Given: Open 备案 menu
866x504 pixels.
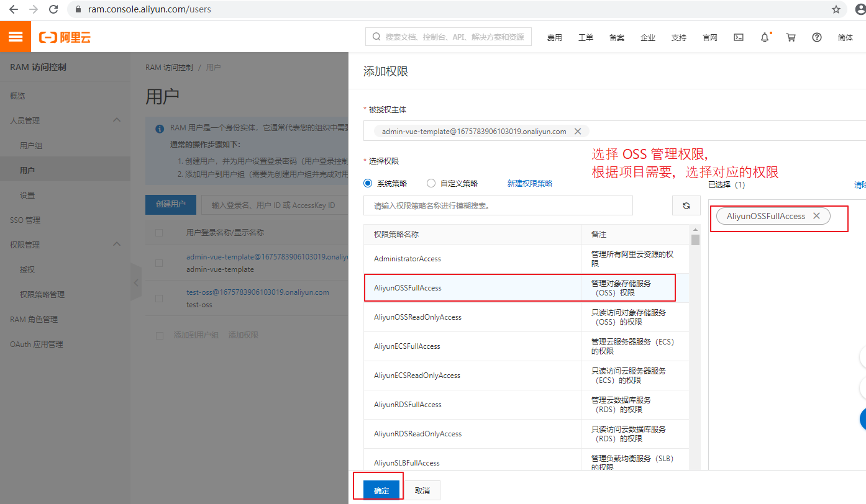Looking at the screenshot, I should [x=617, y=38].
